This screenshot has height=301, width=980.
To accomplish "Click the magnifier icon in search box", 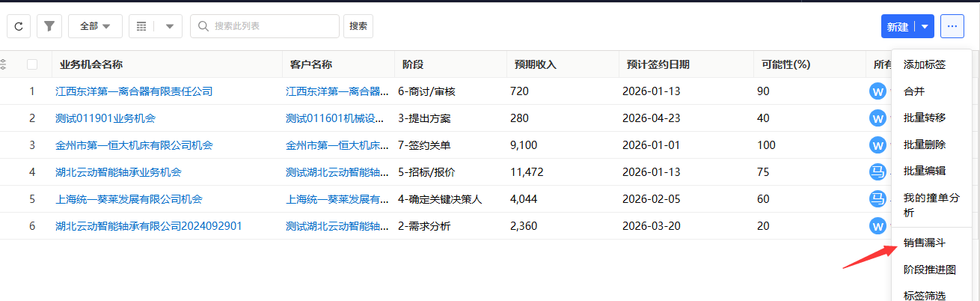I will point(203,26).
